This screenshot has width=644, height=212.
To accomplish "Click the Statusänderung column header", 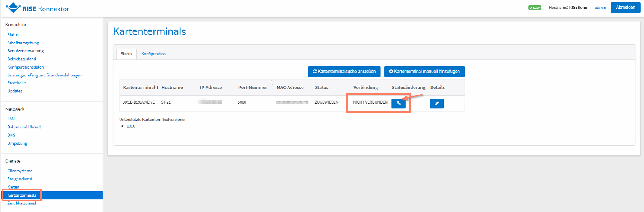I will coord(409,87).
